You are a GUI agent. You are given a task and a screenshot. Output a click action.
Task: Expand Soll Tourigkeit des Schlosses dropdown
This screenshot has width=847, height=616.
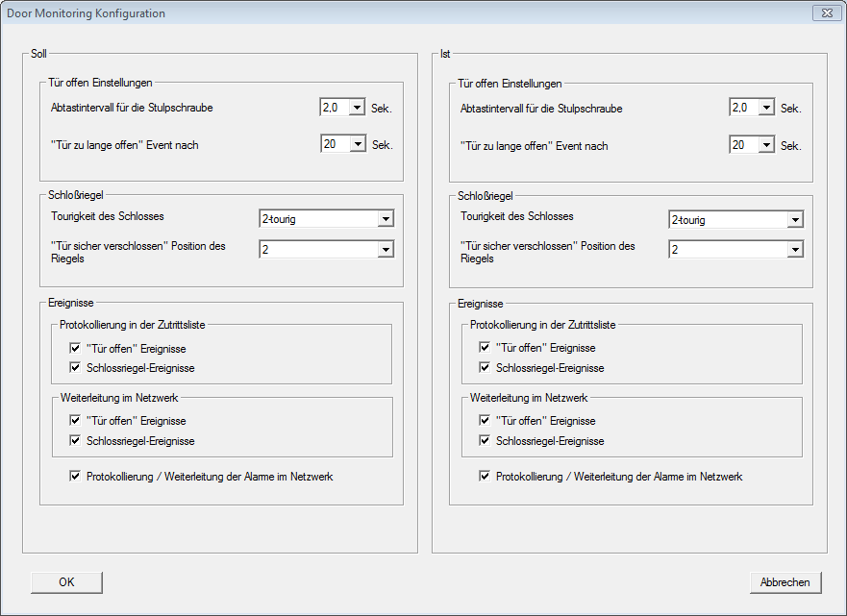[x=386, y=220]
